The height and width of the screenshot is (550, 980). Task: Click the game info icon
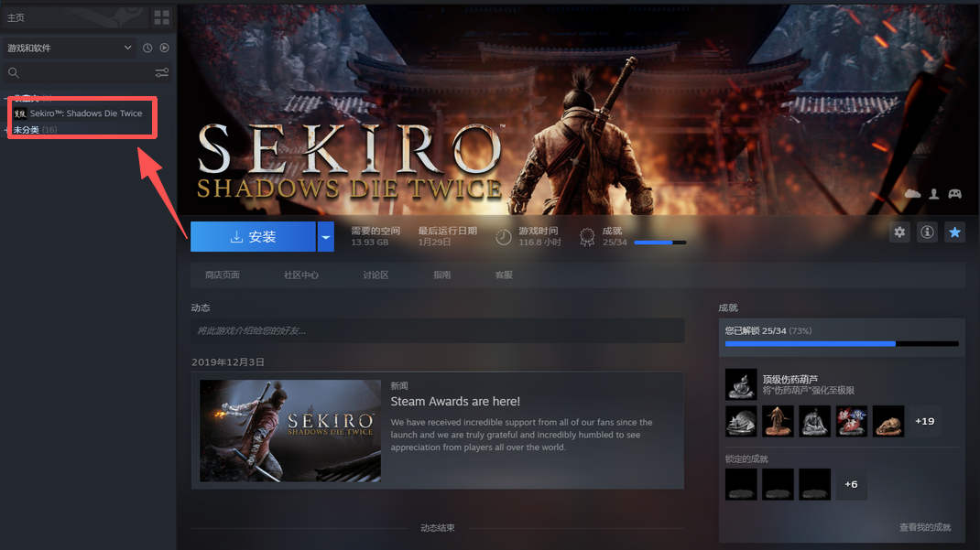point(927,232)
